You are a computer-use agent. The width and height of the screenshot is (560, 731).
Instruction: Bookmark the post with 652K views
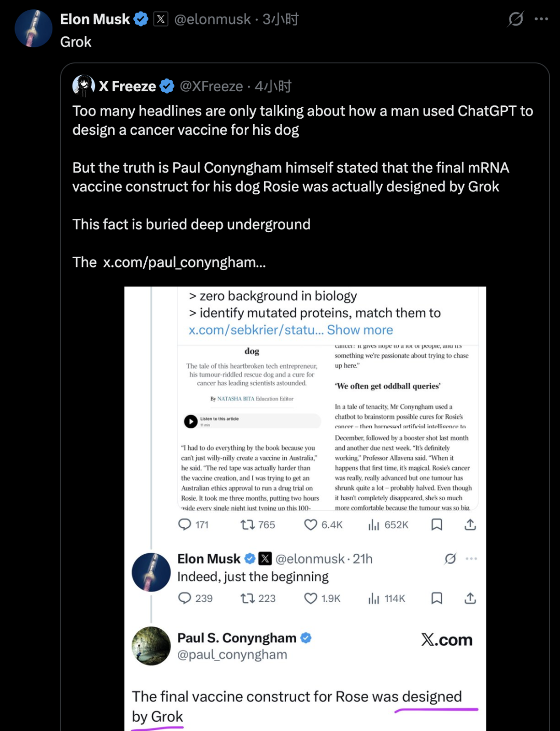[437, 525]
